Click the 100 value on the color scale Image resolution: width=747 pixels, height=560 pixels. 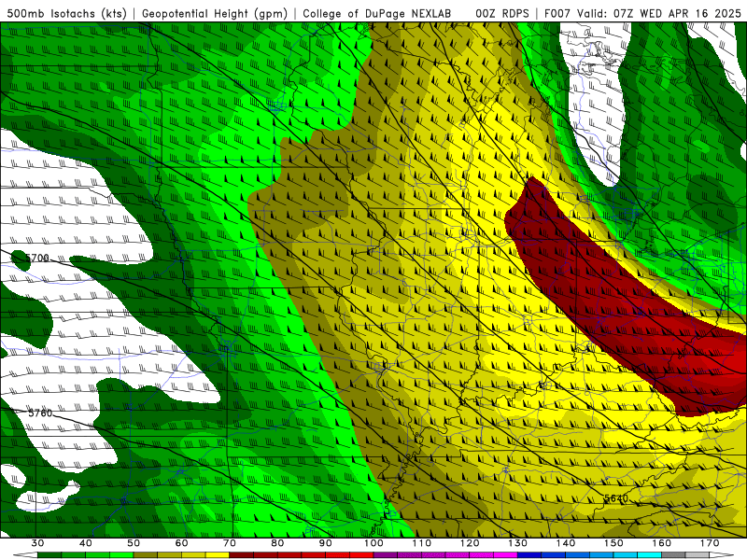(373, 543)
